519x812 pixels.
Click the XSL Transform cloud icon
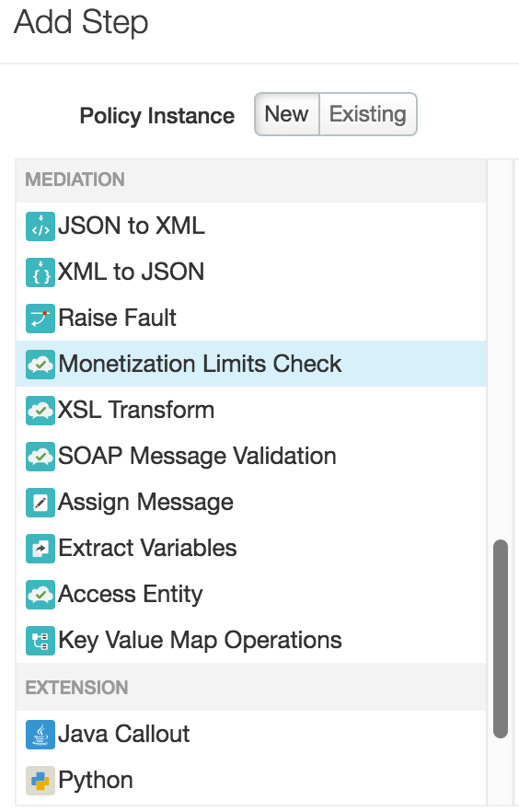40,411
